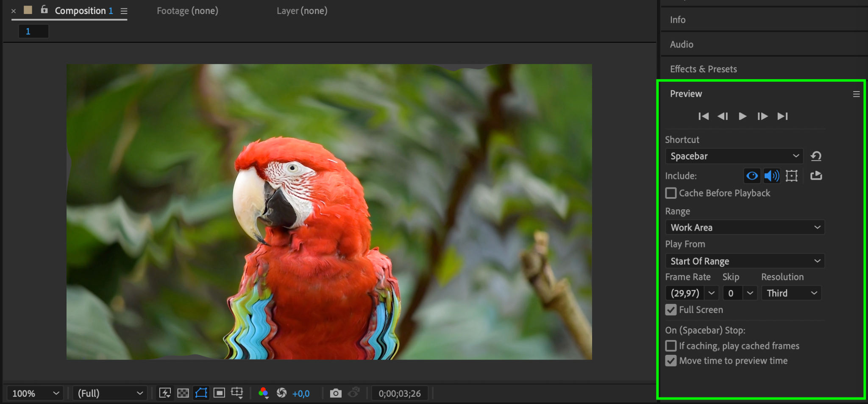Open the Effects & Presets panel

pyautogui.click(x=703, y=69)
